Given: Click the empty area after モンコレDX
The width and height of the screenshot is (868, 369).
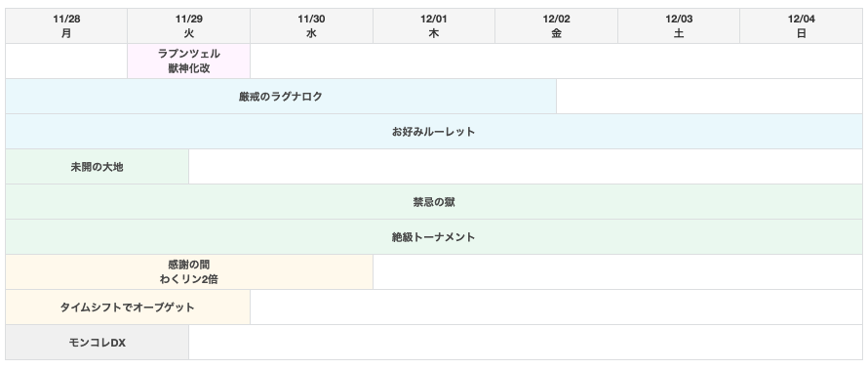Looking at the screenshot, I should 526,343.
